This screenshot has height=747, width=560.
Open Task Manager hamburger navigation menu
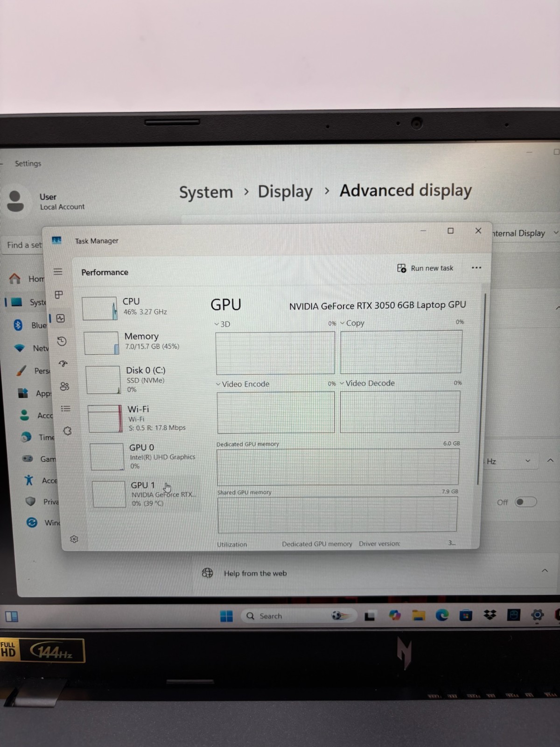[58, 272]
